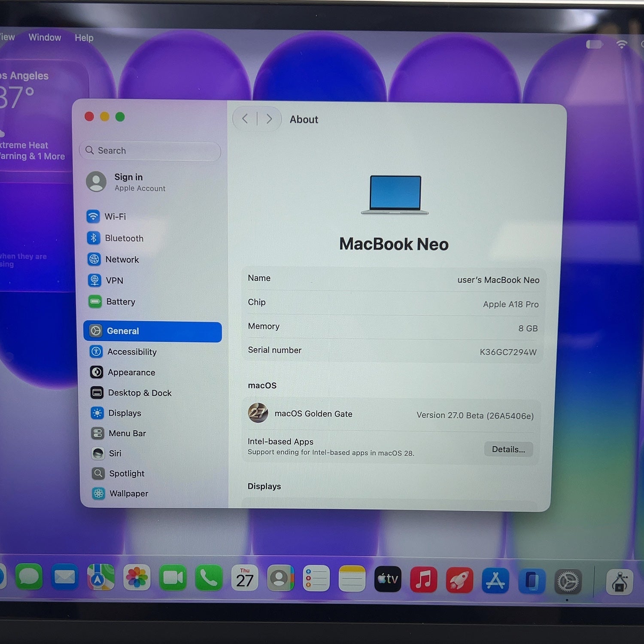Click the "Intel-based Apps" label
644x644 pixels.
(280, 441)
